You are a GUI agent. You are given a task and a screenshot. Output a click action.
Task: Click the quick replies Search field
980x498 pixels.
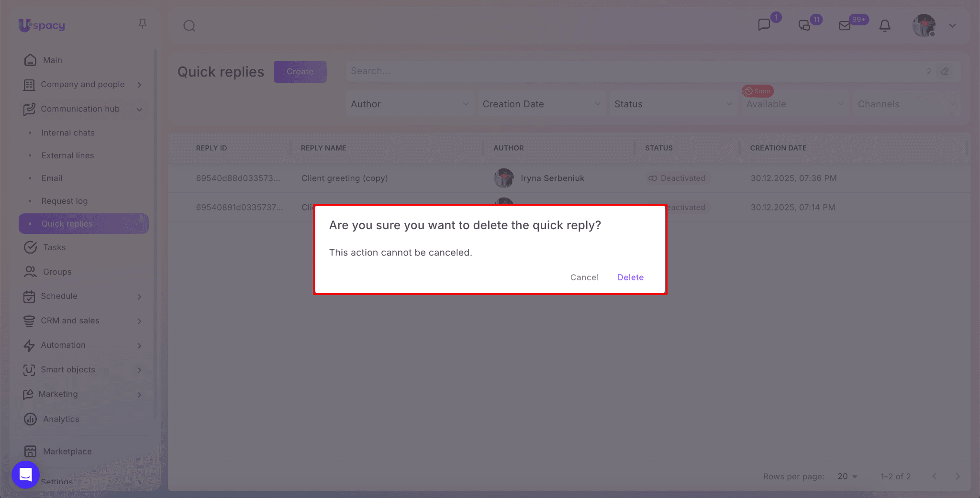632,71
